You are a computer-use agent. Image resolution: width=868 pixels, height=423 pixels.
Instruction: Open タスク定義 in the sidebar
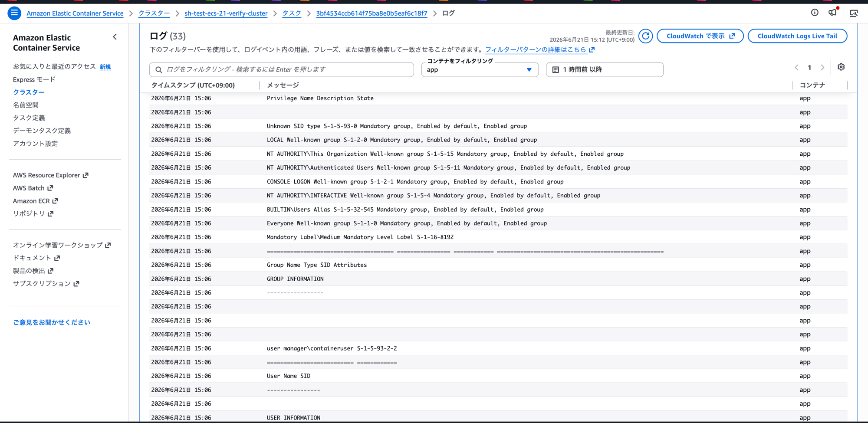29,118
